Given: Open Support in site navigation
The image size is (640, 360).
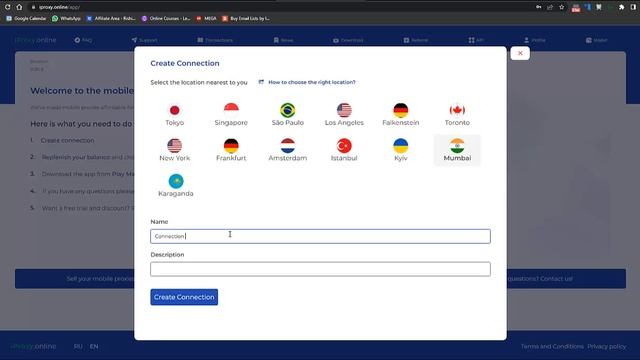Looking at the screenshot, I should [x=144, y=40].
